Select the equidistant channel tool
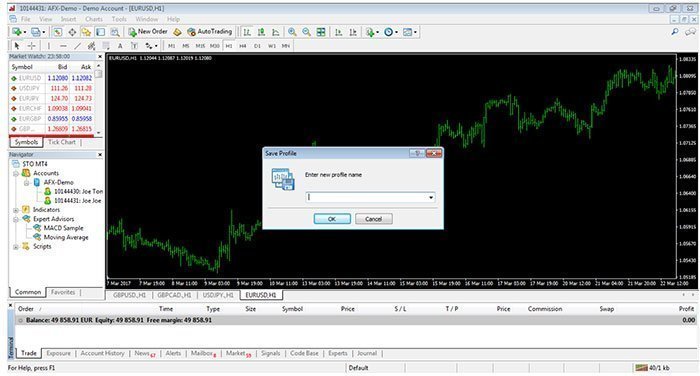700x376 pixels. (x=92, y=46)
